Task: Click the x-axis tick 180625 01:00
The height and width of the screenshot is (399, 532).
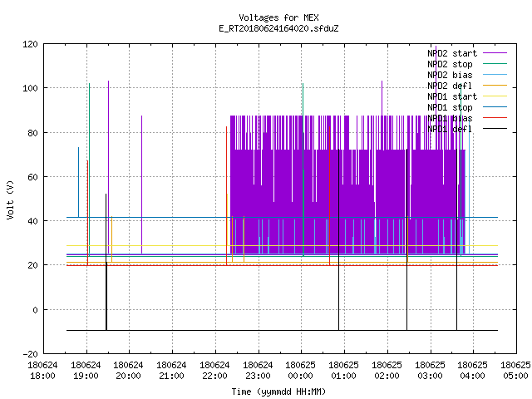Action: coord(343,371)
